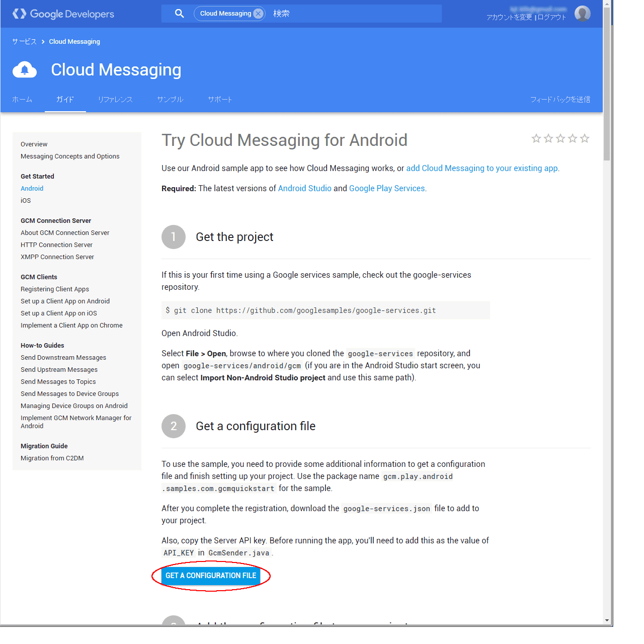Click the サービス breadcrumb
This screenshot has height=644, width=644.
(24, 42)
